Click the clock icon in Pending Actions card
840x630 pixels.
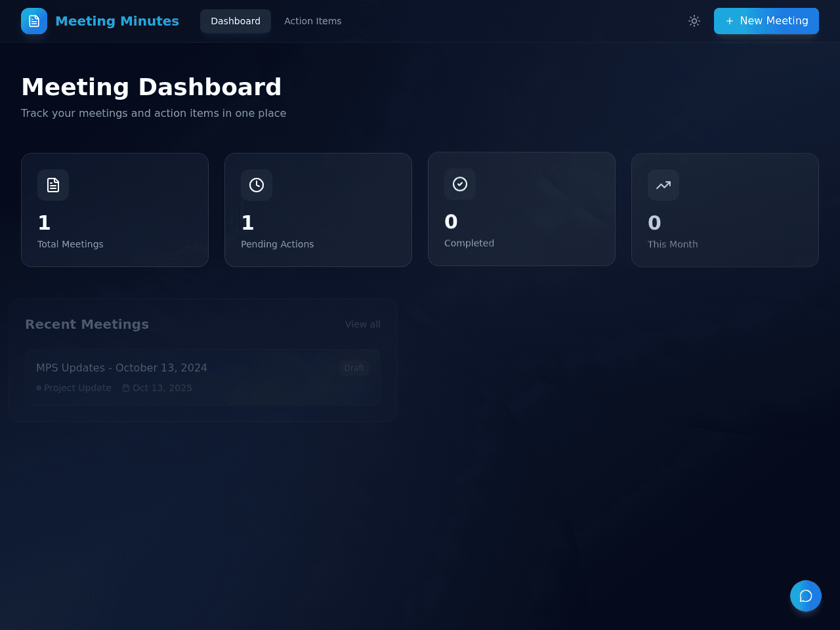257,185
